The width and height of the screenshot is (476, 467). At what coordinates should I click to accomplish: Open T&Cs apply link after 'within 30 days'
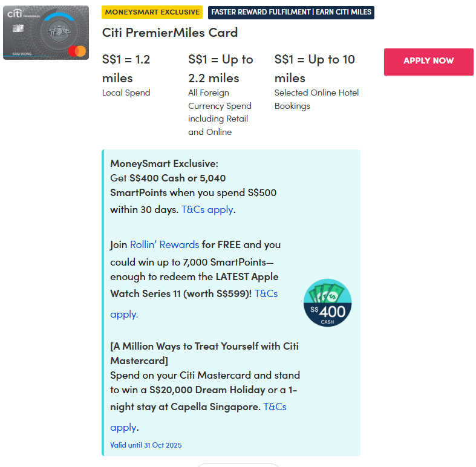pyautogui.click(x=207, y=210)
